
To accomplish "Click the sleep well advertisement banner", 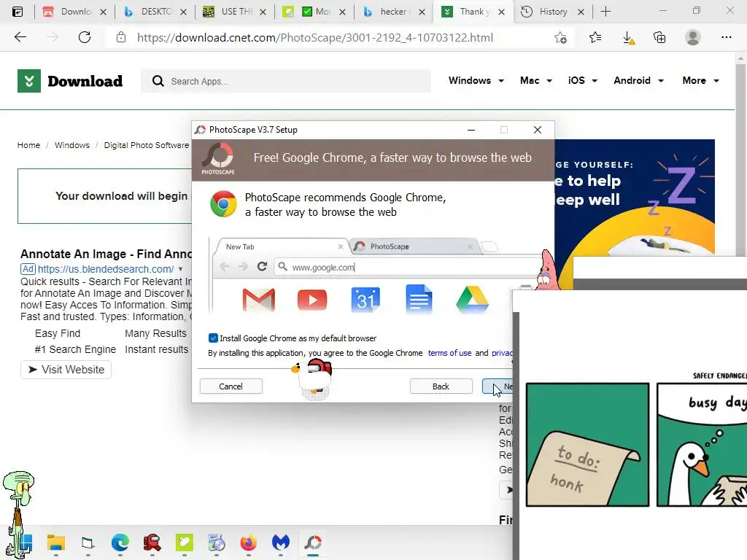I will point(635,198).
